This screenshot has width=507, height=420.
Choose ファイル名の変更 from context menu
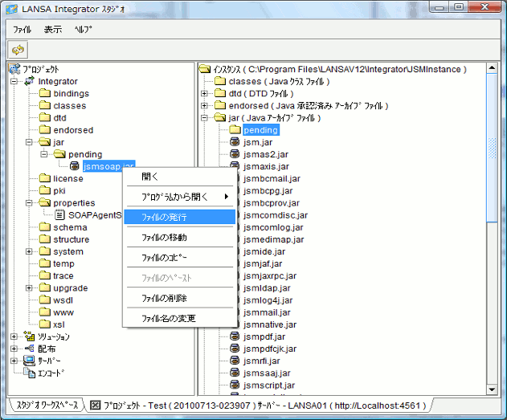tap(180, 318)
